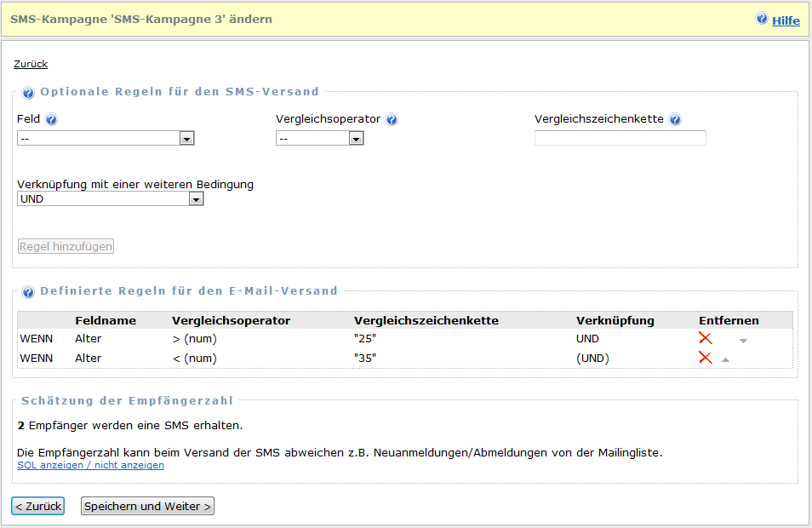Click help icon for Definierte Regeln section
The width and height of the screenshot is (812, 528).
click(x=28, y=292)
